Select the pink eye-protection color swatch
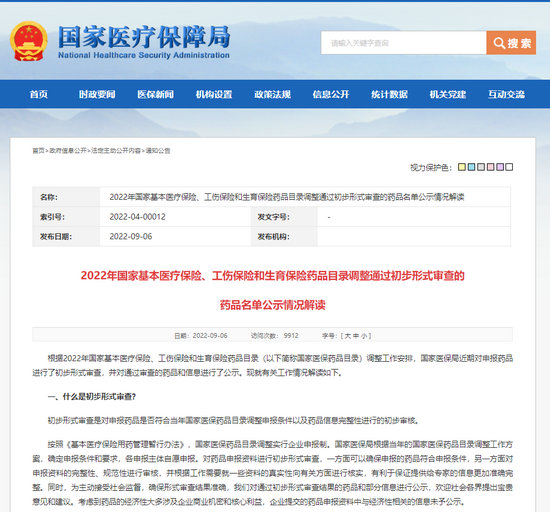This screenshot has width=550, height=512. pos(490,167)
